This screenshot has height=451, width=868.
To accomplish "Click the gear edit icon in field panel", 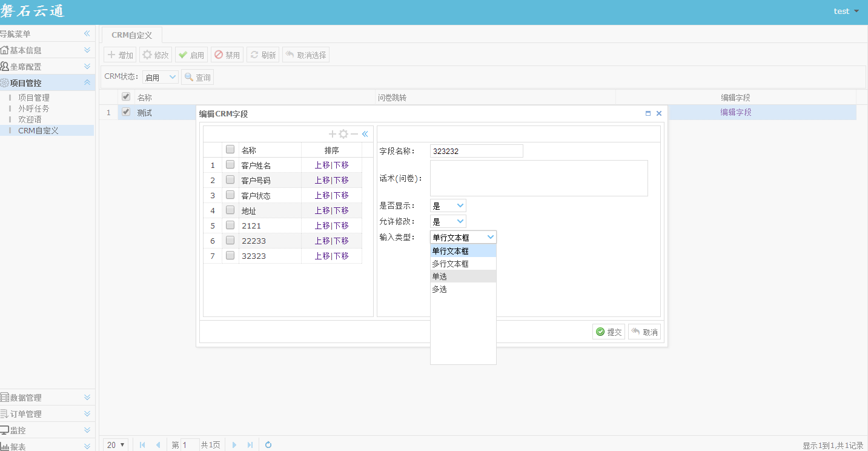I will tap(343, 134).
